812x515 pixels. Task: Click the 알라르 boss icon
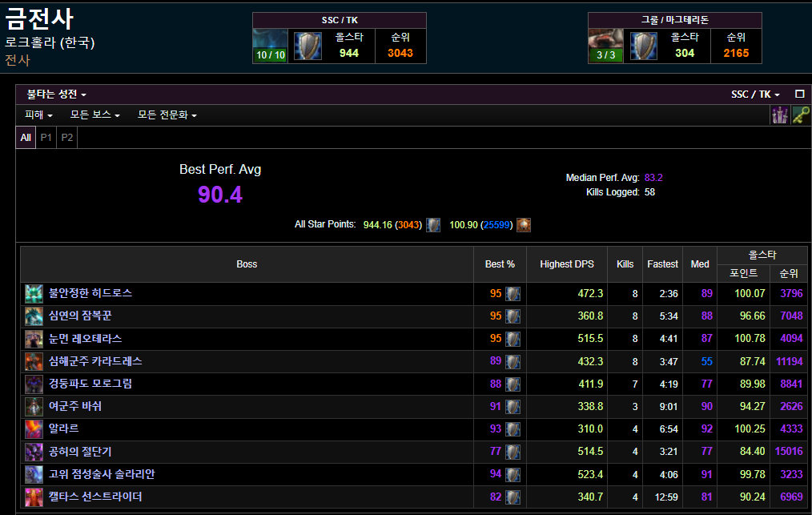click(34, 429)
